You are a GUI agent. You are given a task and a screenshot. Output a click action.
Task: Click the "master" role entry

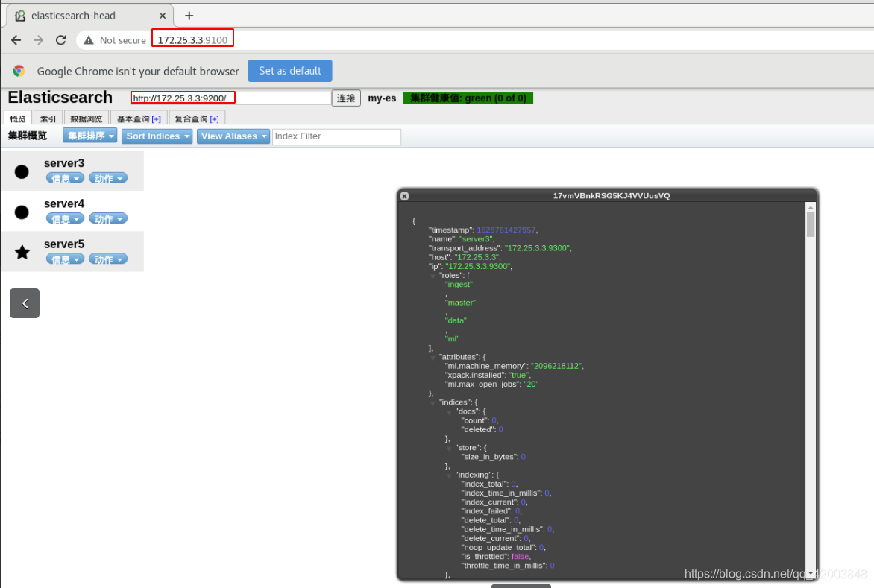460,303
